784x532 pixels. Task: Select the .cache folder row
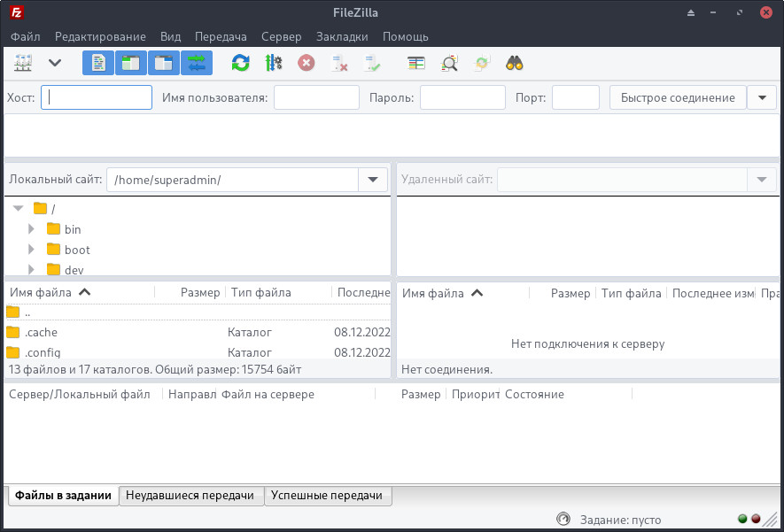(x=198, y=332)
